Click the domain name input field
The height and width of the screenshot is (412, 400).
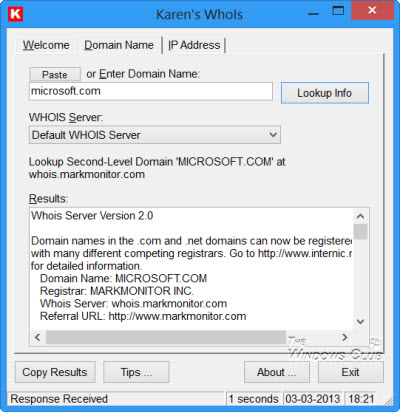(151, 91)
